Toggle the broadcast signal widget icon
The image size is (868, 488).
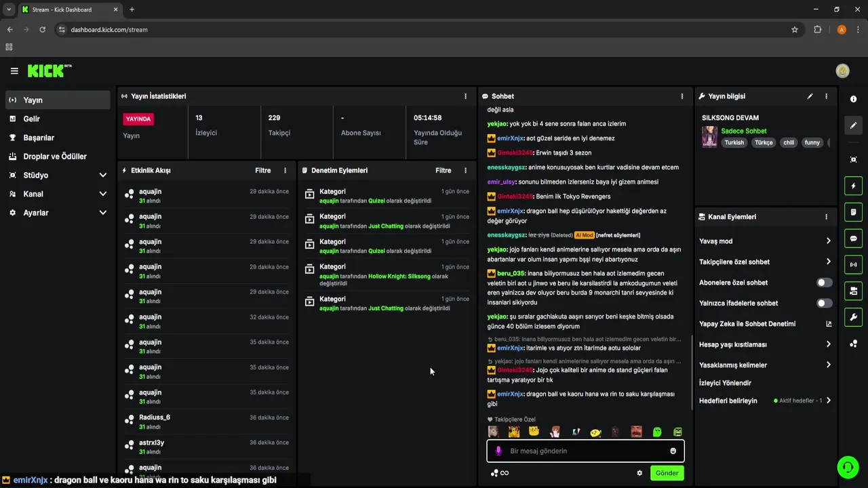click(x=853, y=264)
